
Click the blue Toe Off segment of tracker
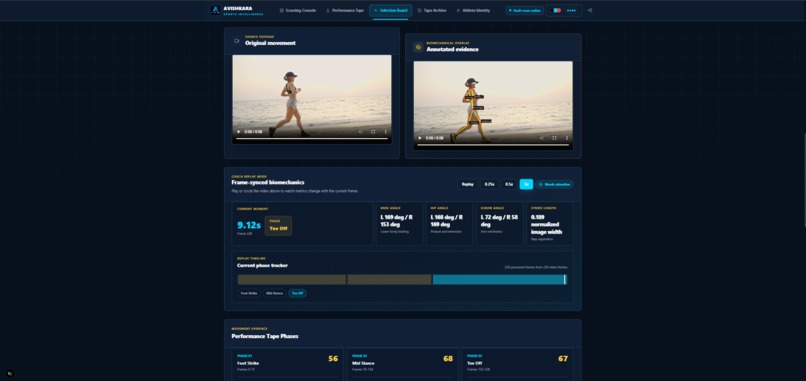(499, 279)
